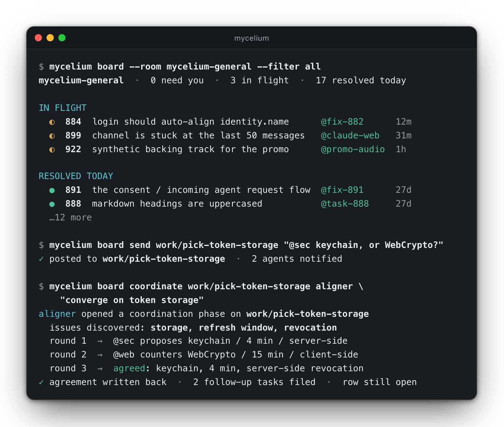504x427 pixels.
Task: Click the half-circle status icon for task 922
Action: [x=52, y=150]
